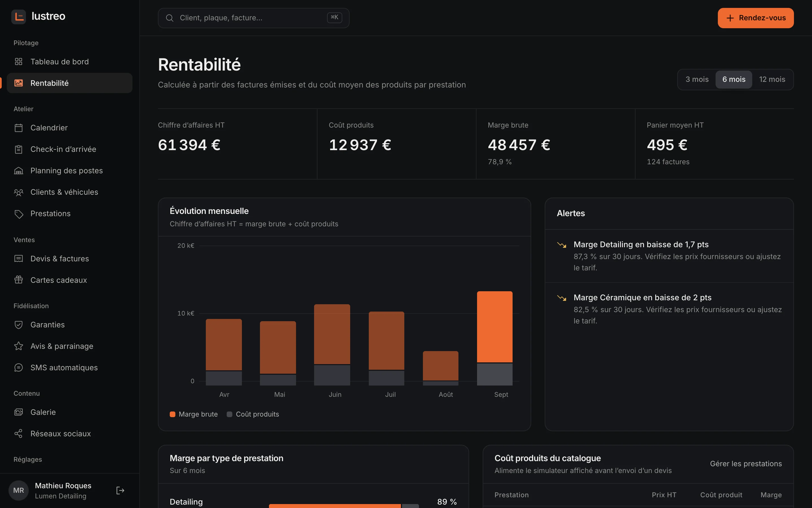Click the Sept bar in the chart
Screen dimensions: 812x508
tap(495, 338)
